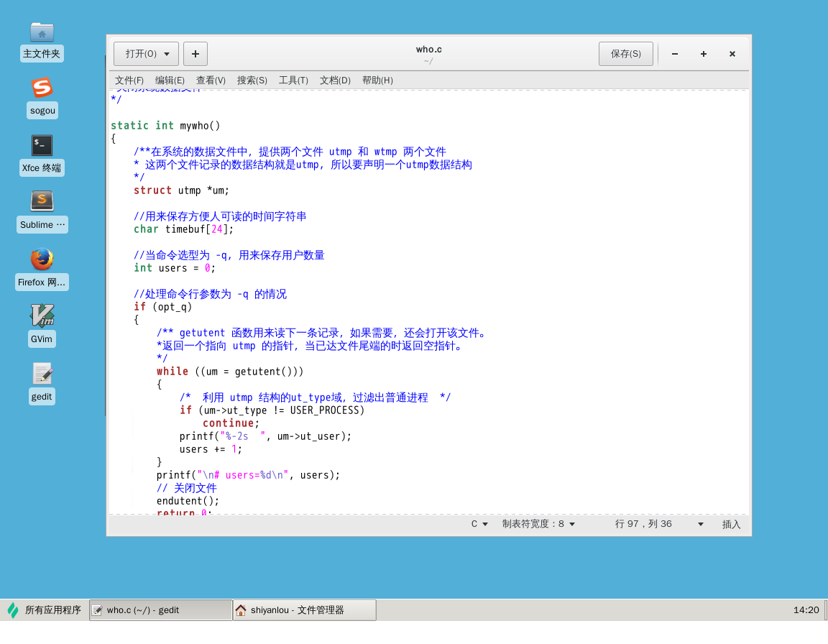The height and width of the screenshot is (644, 828).
Task: Save who.c with the 保存(S) button
Action: (625, 53)
